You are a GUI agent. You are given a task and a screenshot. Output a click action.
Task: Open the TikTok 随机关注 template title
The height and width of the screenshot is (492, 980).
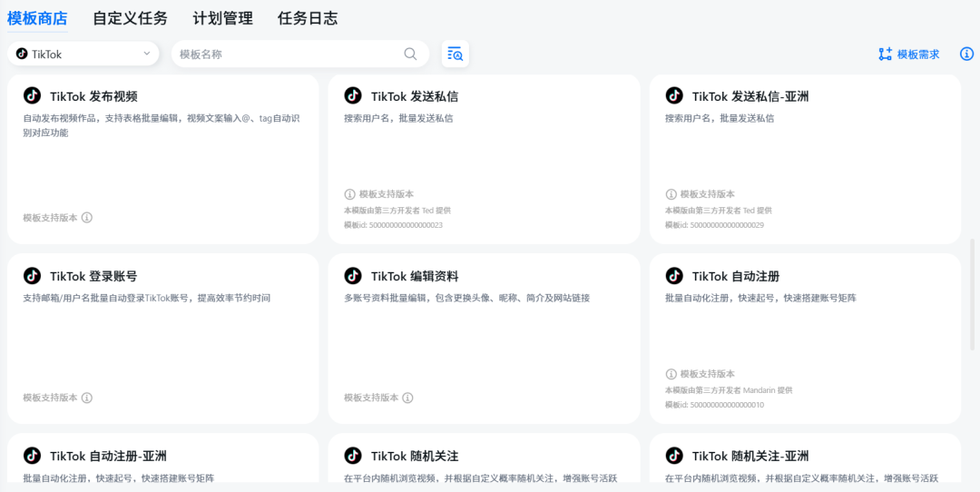tap(415, 456)
